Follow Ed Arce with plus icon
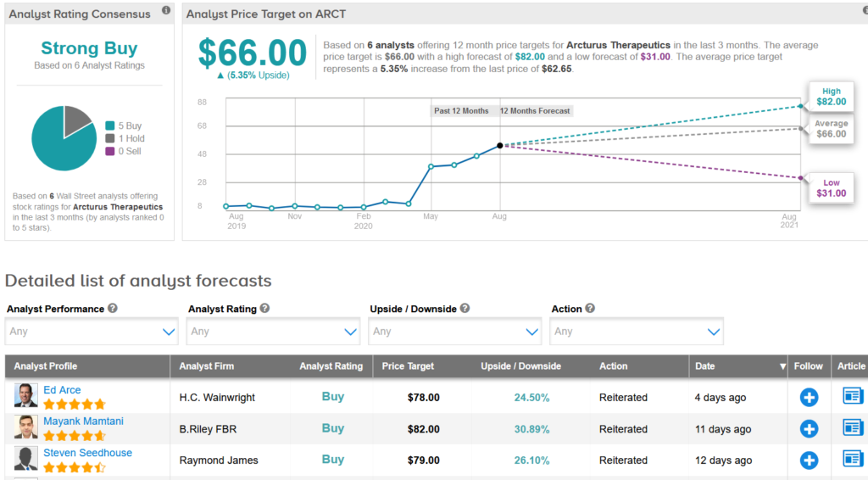 coord(809,397)
